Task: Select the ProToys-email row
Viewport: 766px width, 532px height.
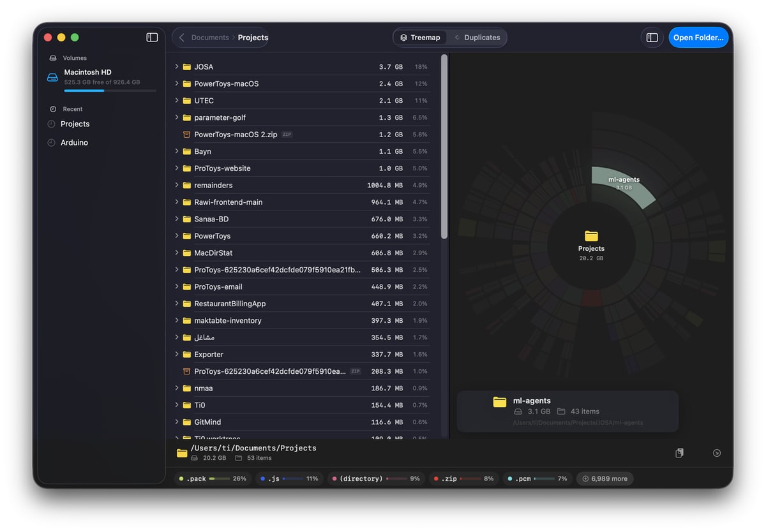Action: coord(301,287)
